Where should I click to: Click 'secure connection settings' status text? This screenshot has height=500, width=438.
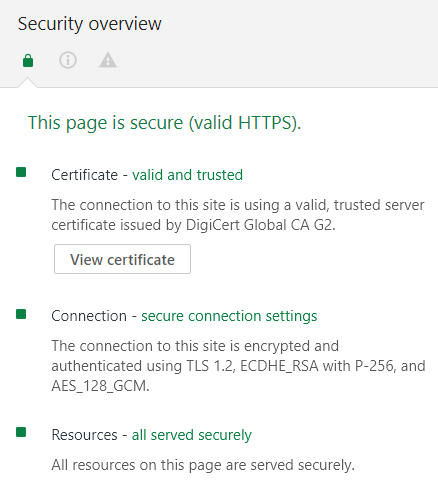pos(229,316)
